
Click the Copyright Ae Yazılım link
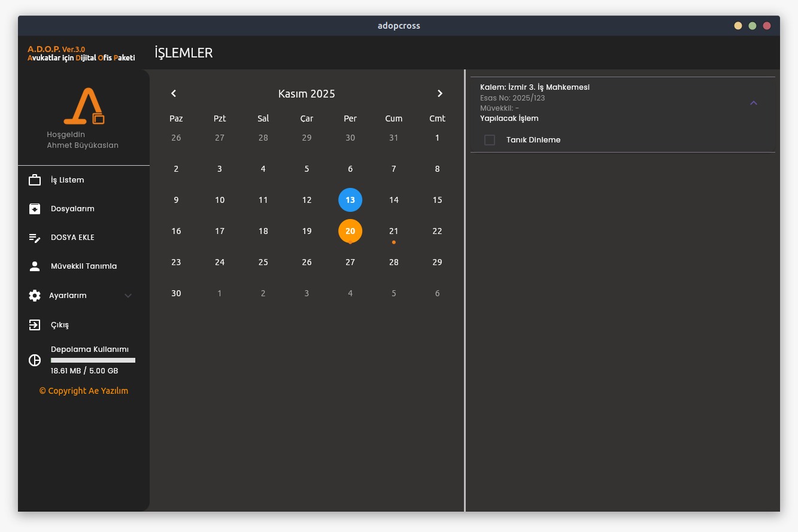point(84,391)
